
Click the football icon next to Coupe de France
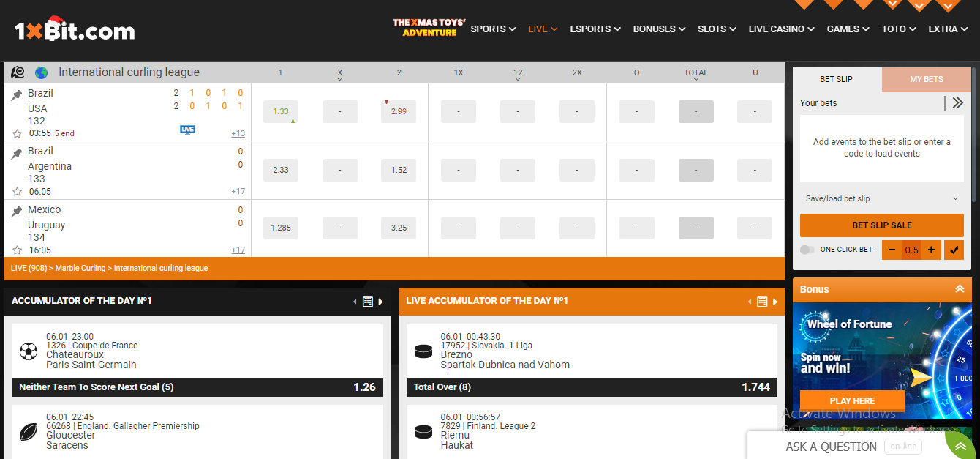coord(29,352)
